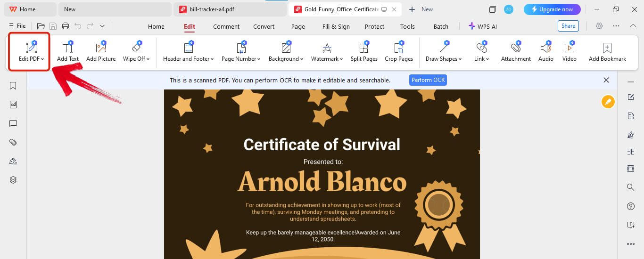Switch to the Page ribbon tab
The width and height of the screenshot is (644, 259).
[298, 26]
